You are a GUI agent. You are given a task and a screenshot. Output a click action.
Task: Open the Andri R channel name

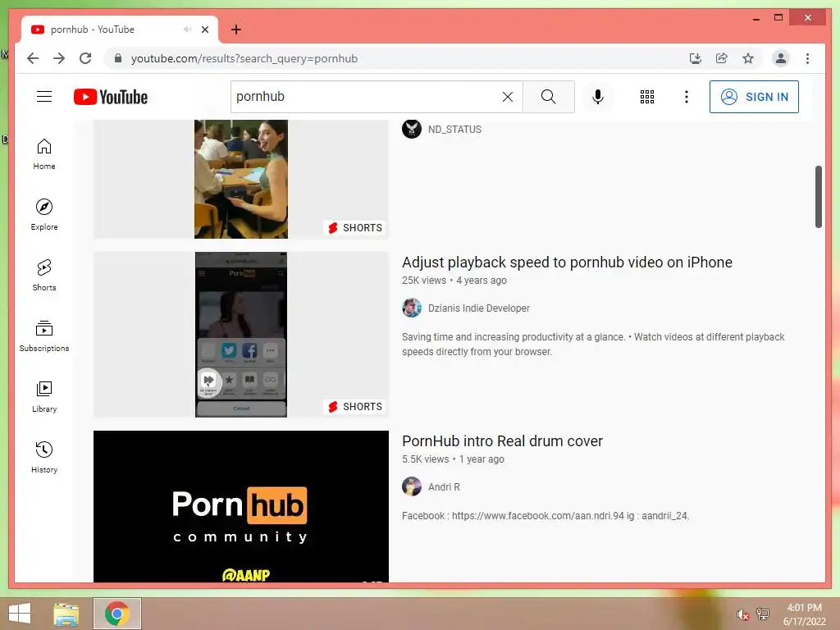(444, 487)
